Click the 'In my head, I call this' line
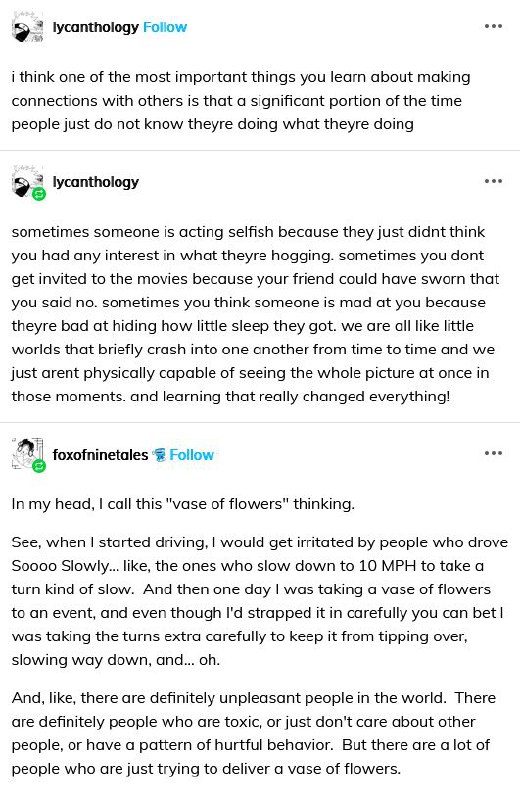 [183, 504]
